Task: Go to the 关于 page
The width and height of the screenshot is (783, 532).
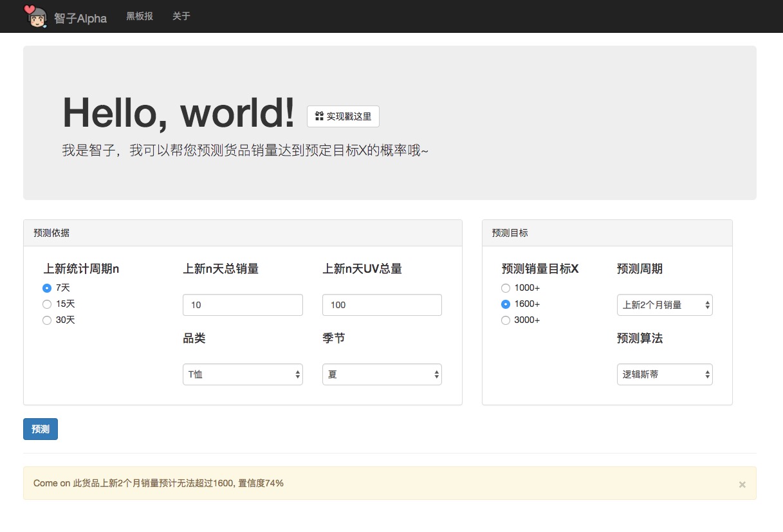Action: click(181, 16)
